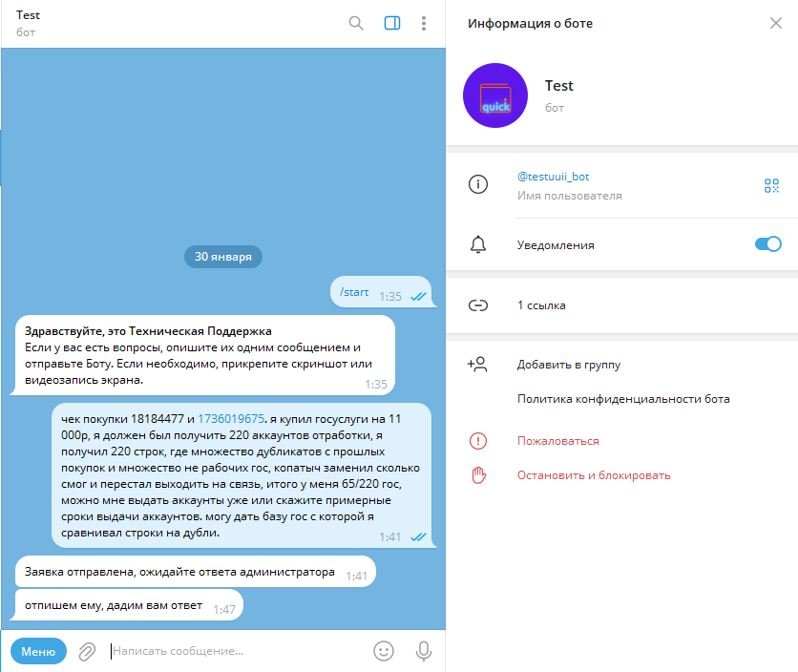
Task: Click the microphone voice message icon
Action: 424,651
